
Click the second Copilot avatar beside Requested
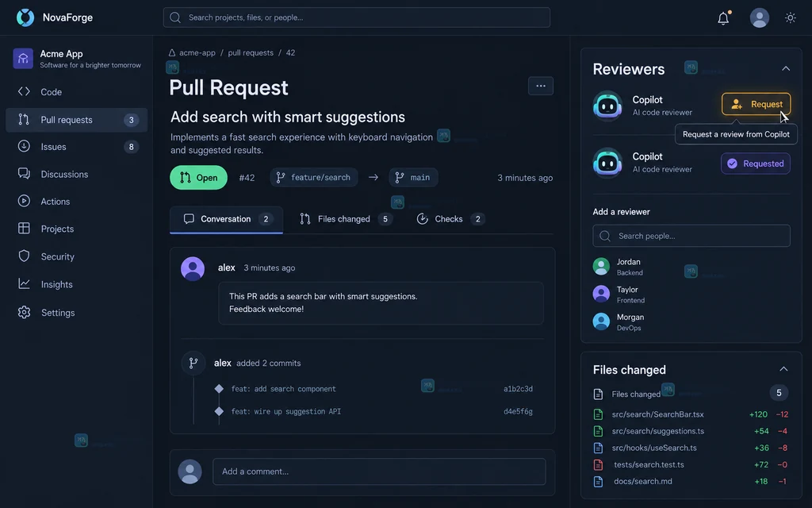pyautogui.click(x=607, y=163)
